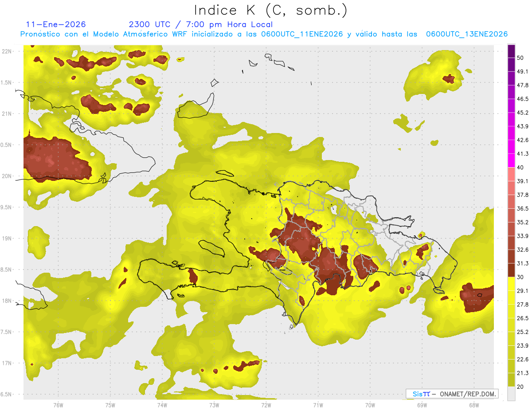The height and width of the screenshot is (411, 532).
Task: Click the colorbar value 20
Action: click(521, 387)
